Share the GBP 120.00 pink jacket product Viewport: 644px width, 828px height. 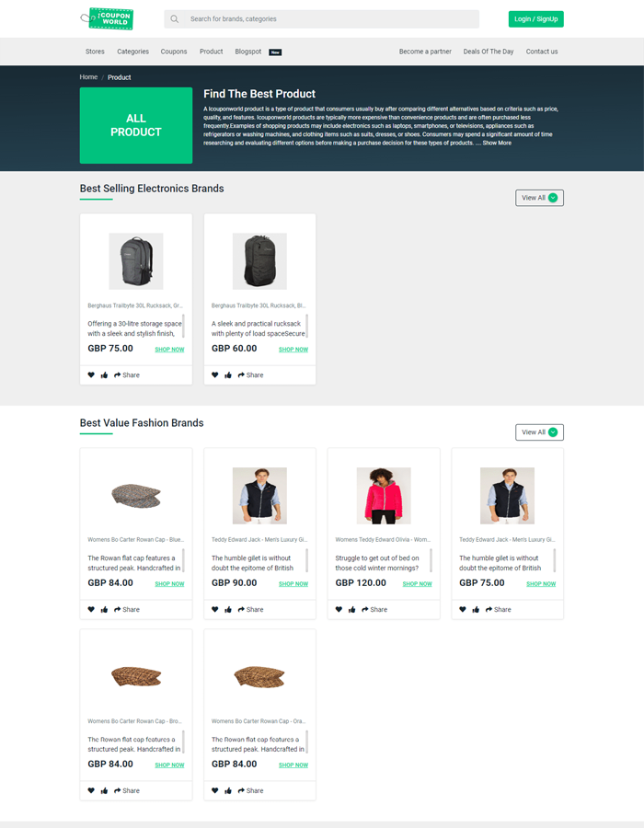374,609
